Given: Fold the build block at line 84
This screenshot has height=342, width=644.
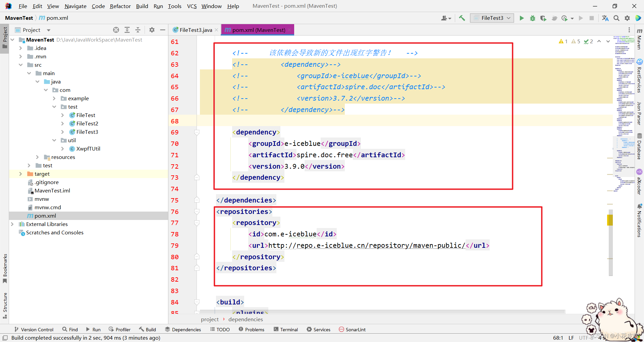Looking at the screenshot, I should [197, 302].
